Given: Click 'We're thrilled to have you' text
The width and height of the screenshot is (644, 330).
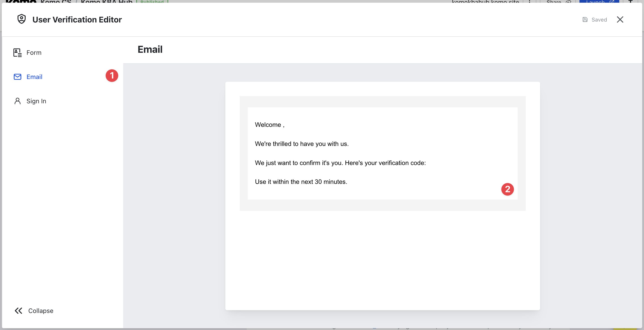Looking at the screenshot, I should (302, 144).
